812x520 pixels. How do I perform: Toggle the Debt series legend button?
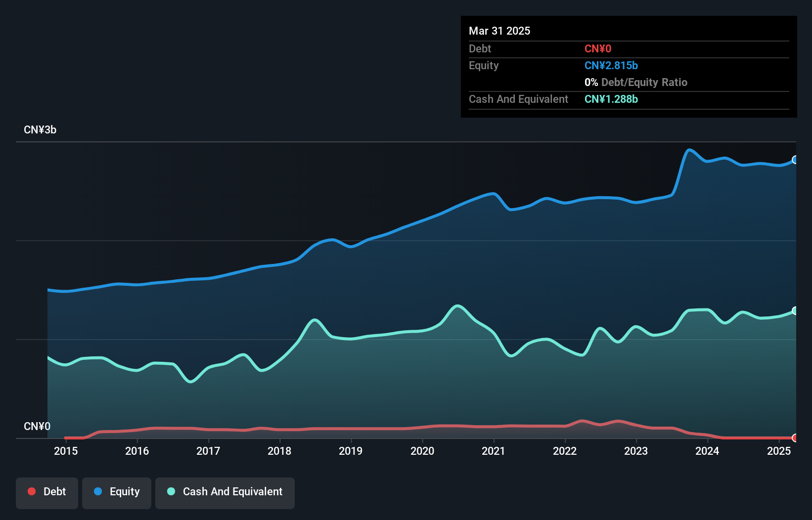47,493
